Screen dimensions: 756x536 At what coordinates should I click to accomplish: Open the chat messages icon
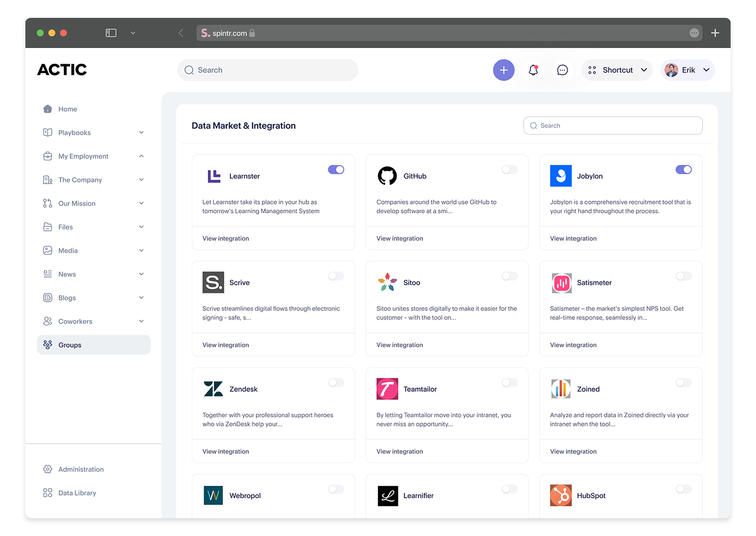(563, 70)
